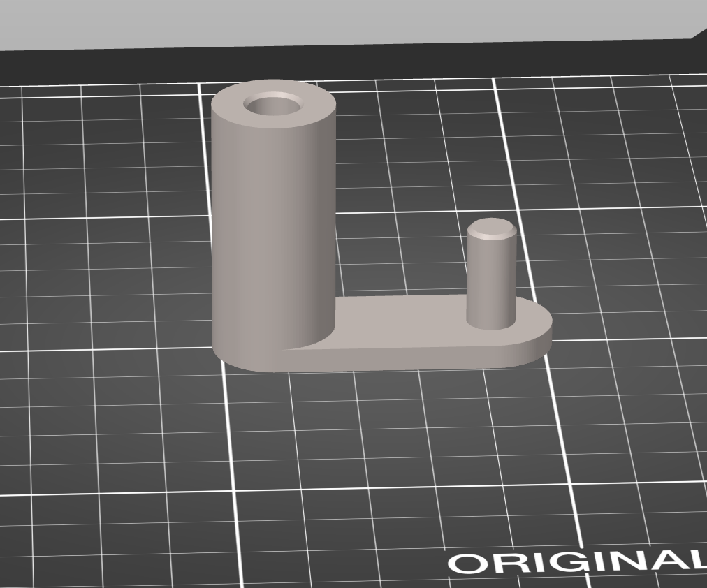This screenshot has height=588, width=707.
Task: Click the hole atop the tall cylinder
Action: (x=274, y=105)
